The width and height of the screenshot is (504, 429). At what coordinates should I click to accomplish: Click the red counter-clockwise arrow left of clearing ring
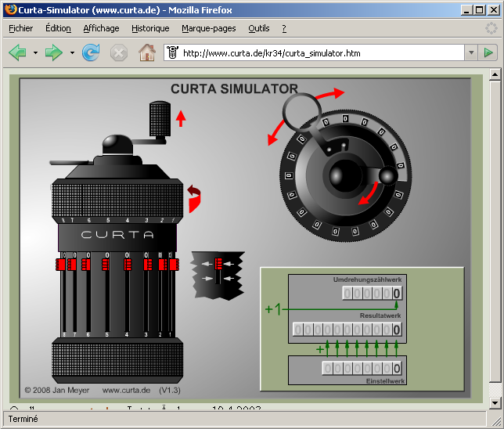(x=276, y=132)
